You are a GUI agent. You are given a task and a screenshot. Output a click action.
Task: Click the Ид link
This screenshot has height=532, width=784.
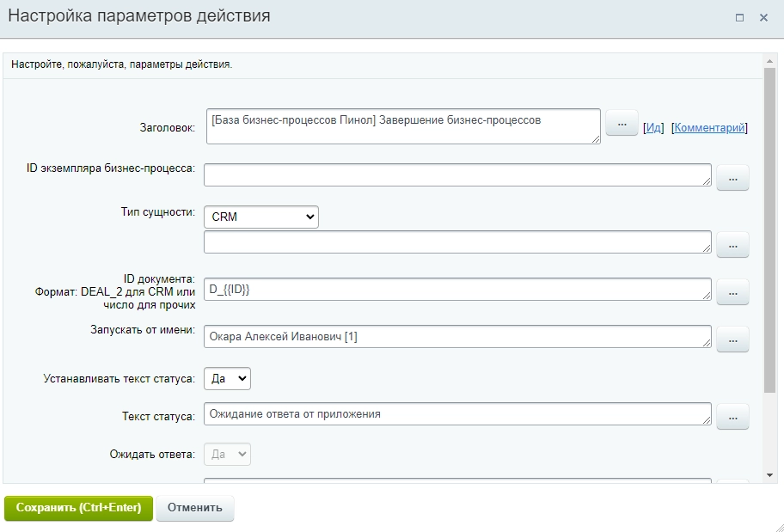(x=654, y=128)
